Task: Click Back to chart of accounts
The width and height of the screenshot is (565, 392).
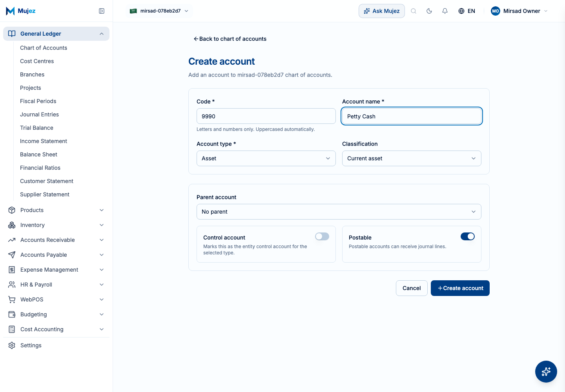Action: click(x=230, y=39)
